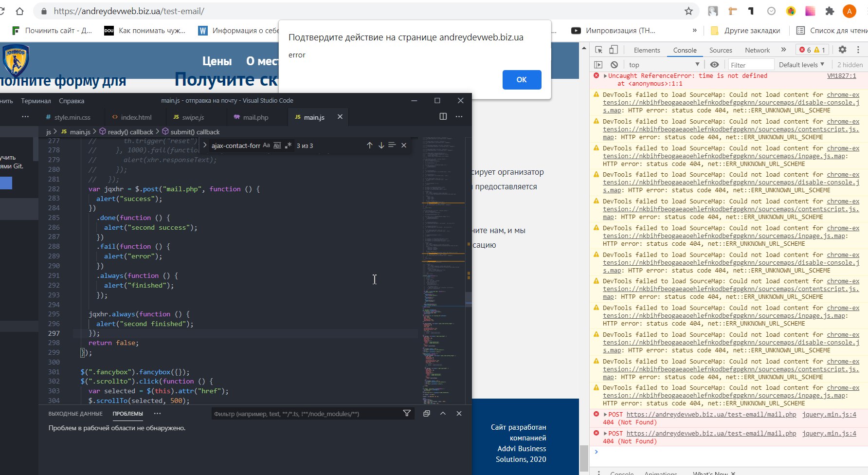Open DevTools settings gear
Viewport: 868px width, 475px height.
842,50
